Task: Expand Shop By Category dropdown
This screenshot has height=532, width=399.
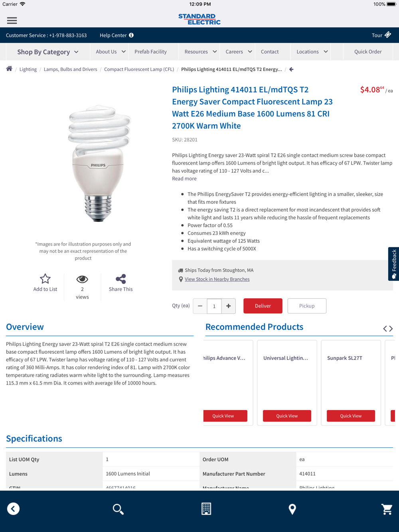Action: click(x=48, y=52)
